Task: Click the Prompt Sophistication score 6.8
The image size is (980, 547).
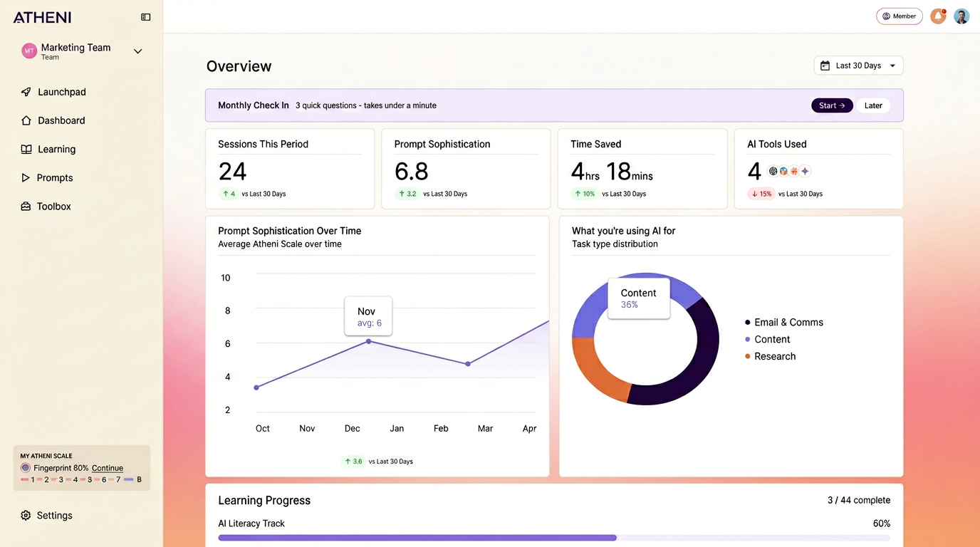Action: click(x=412, y=172)
